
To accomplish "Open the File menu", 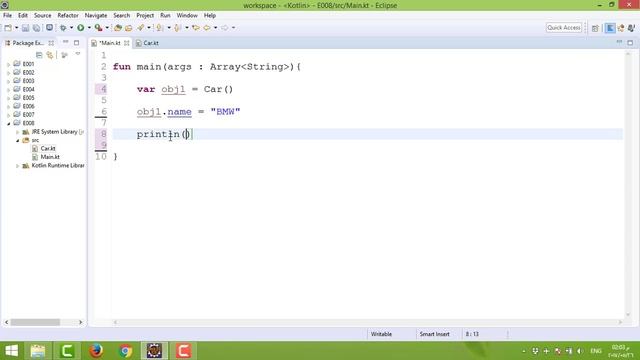I will 7,16.
